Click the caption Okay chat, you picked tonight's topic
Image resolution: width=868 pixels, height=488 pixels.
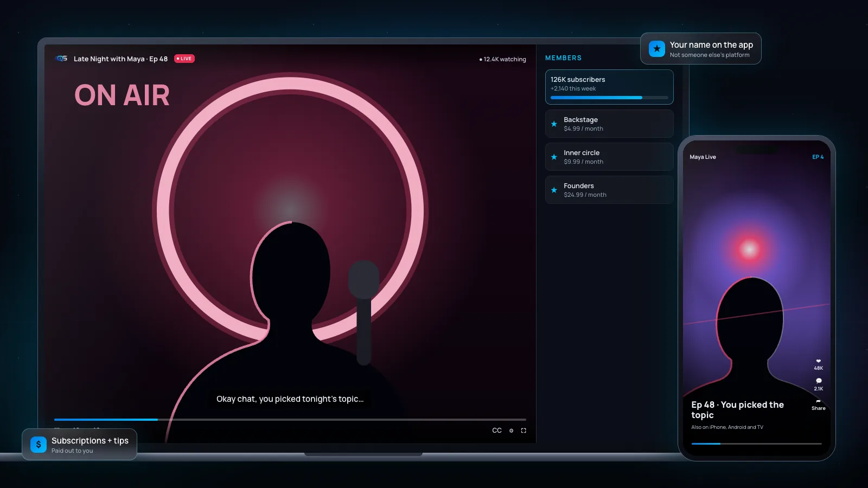[x=290, y=399]
